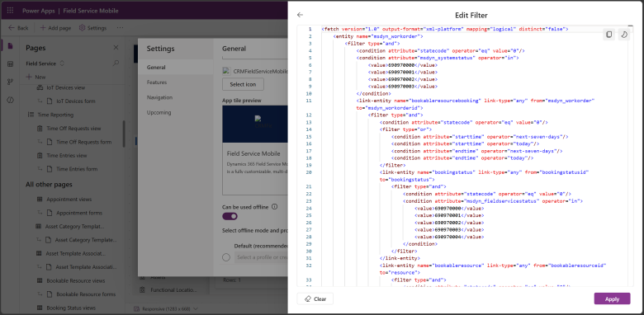Open Time Off Requests view
The height and width of the screenshot is (315, 644).
pos(73,129)
